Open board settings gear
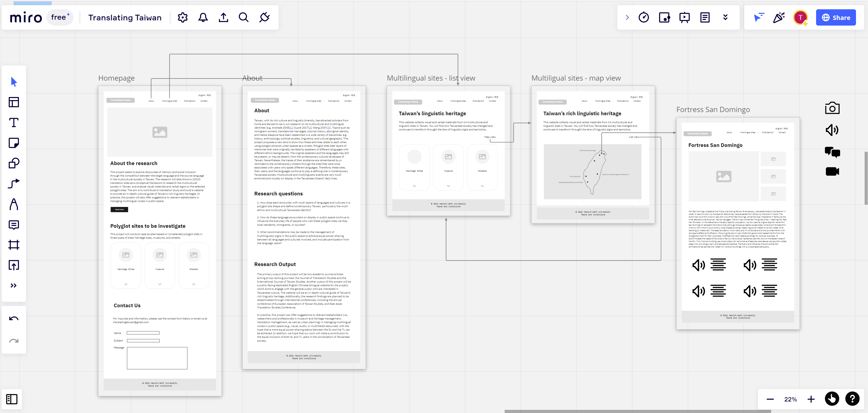The height and width of the screenshot is (413, 868). point(183,17)
